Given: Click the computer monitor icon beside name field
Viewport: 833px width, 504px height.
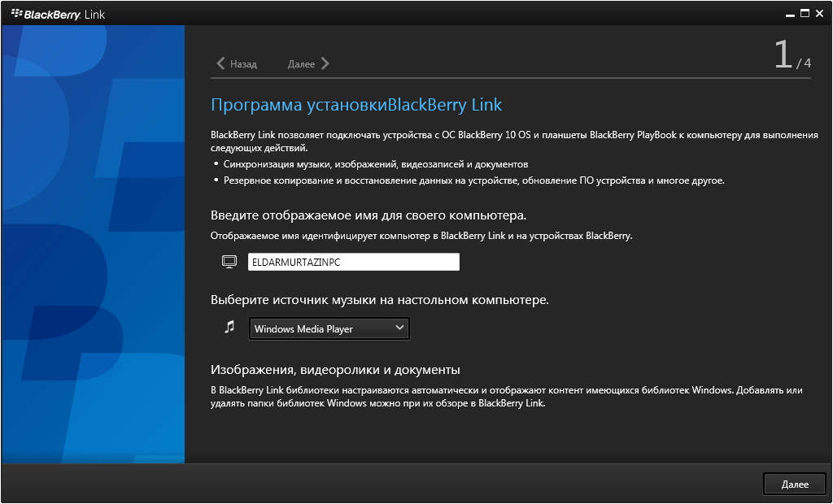Looking at the screenshot, I should click(x=229, y=262).
